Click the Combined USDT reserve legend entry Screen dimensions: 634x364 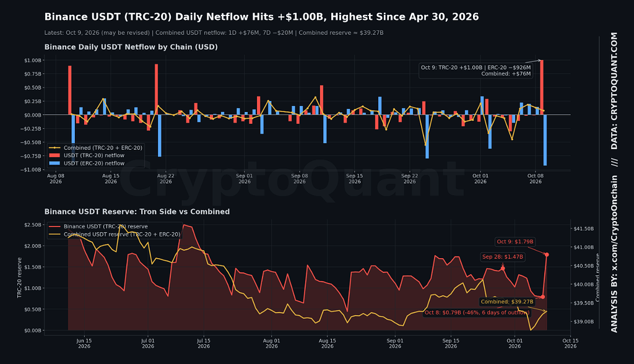tap(115, 234)
